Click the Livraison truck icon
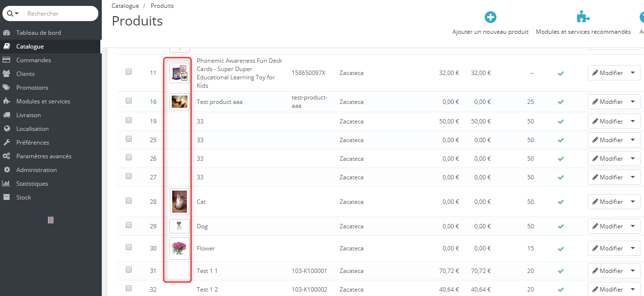This screenshot has width=644, height=296. tap(6, 115)
